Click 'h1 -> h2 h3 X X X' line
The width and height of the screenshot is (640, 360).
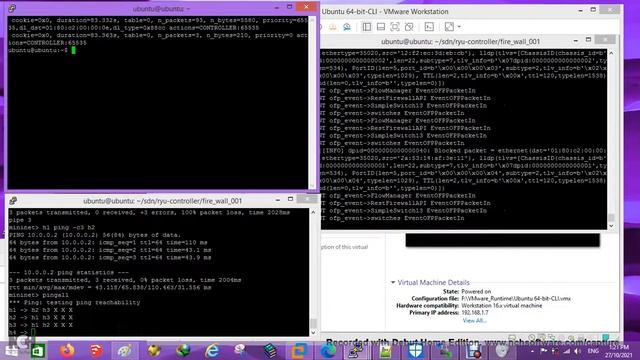[x=41, y=310]
